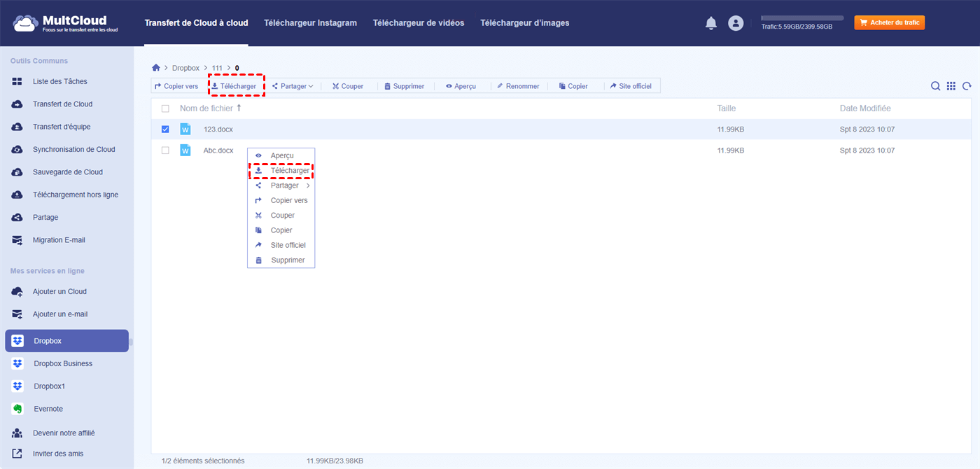The width and height of the screenshot is (980, 469).
Task: Click Aperçu in the toolbar
Action: (461, 86)
